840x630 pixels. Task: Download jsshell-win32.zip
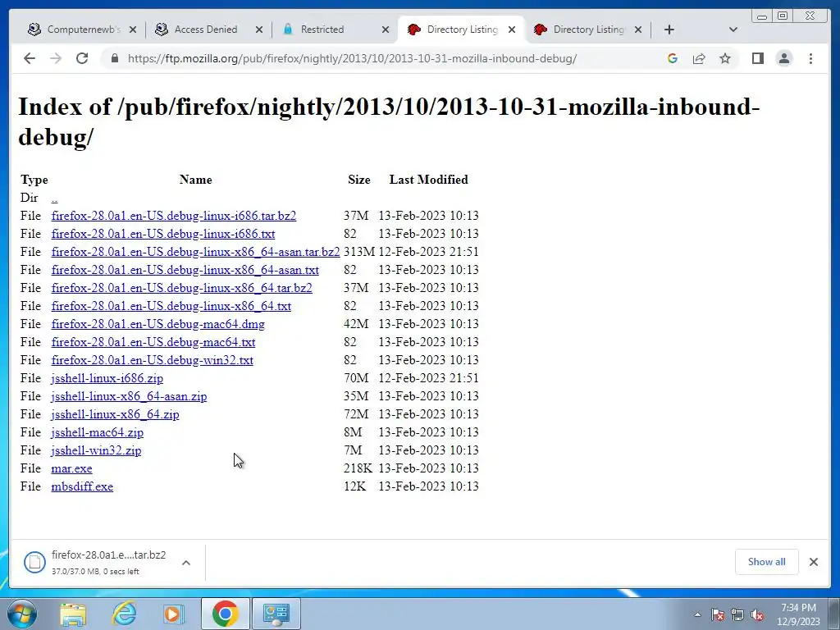tap(96, 450)
